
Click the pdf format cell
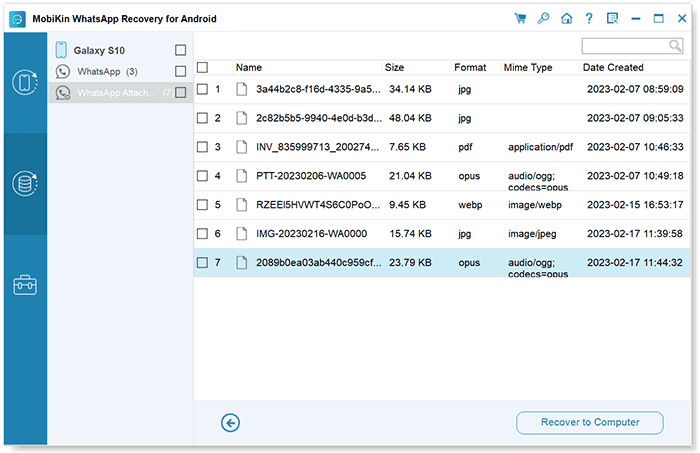pyautogui.click(x=465, y=147)
